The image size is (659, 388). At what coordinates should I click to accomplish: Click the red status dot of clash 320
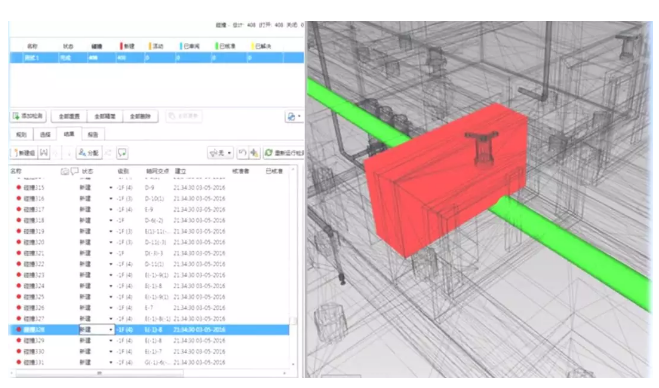18,242
